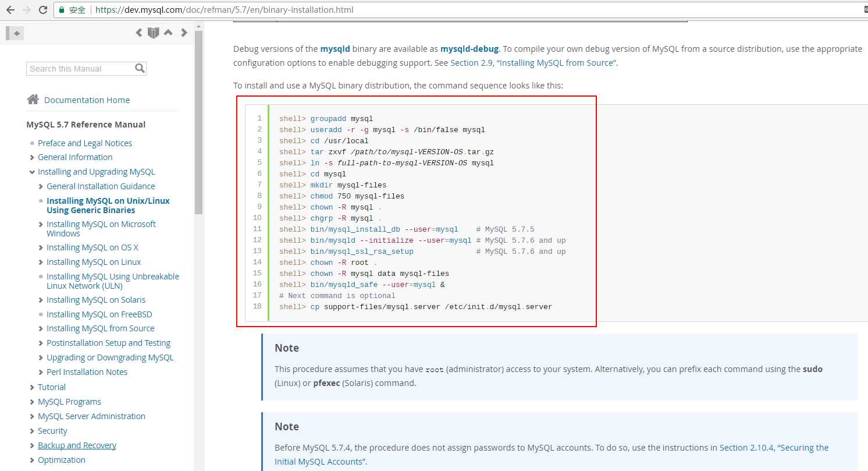
Task: Click the useradd -r -g mysql line
Action: tap(382, 130)
